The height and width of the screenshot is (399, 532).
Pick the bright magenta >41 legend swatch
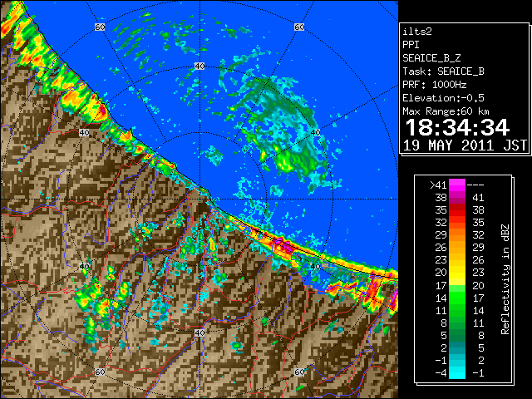pyautogui.click(x=457, y=185)
